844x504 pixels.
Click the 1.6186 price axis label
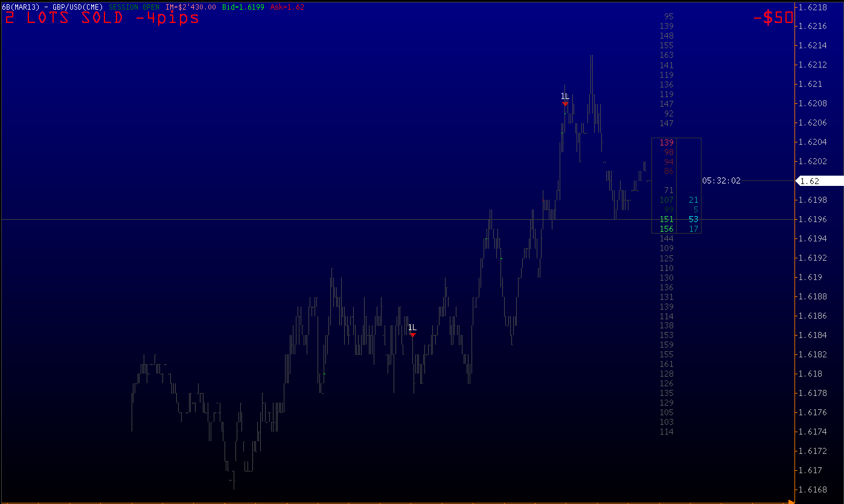812,316
